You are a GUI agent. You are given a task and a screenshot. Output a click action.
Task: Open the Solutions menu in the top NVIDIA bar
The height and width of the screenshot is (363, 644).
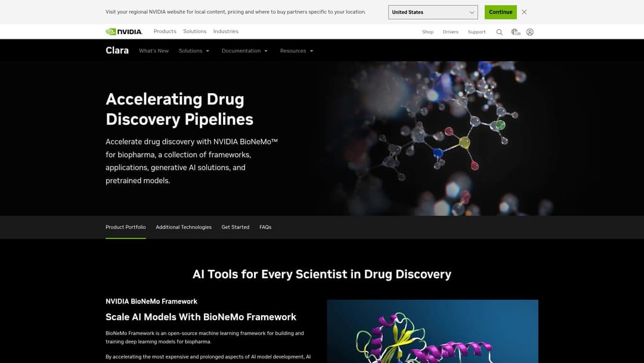[194, 31]
